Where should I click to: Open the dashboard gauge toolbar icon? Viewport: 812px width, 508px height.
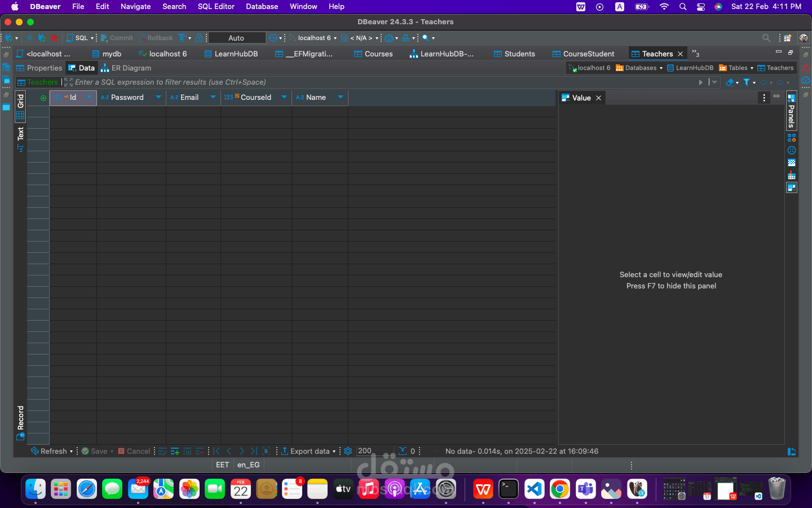point(389,38)
